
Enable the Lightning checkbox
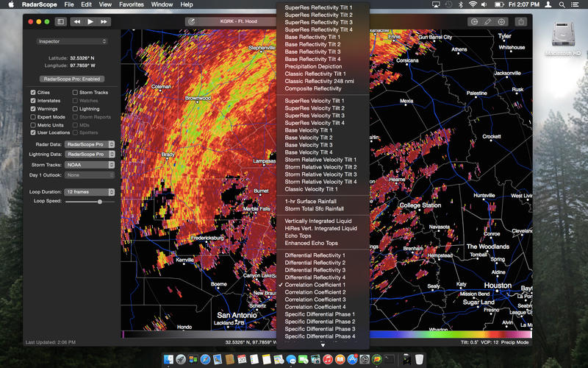pos(75,109)
